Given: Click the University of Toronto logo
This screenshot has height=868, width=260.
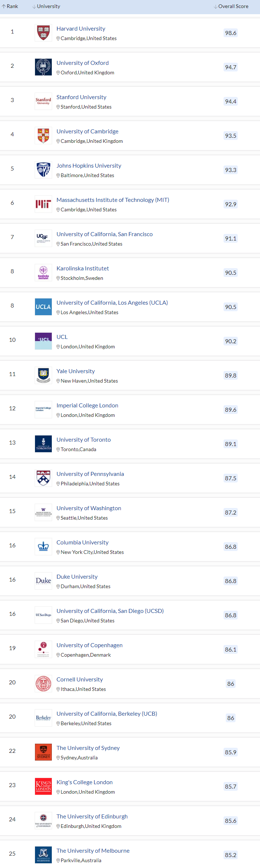Looking at the screenshot, I should tap(43, 444).
